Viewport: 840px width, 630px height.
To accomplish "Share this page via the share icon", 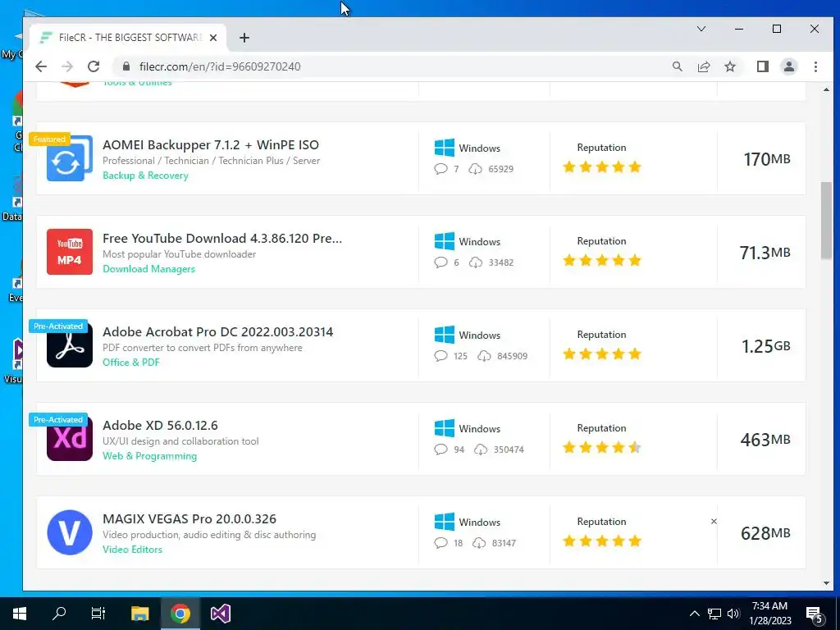I will point(703,66).
